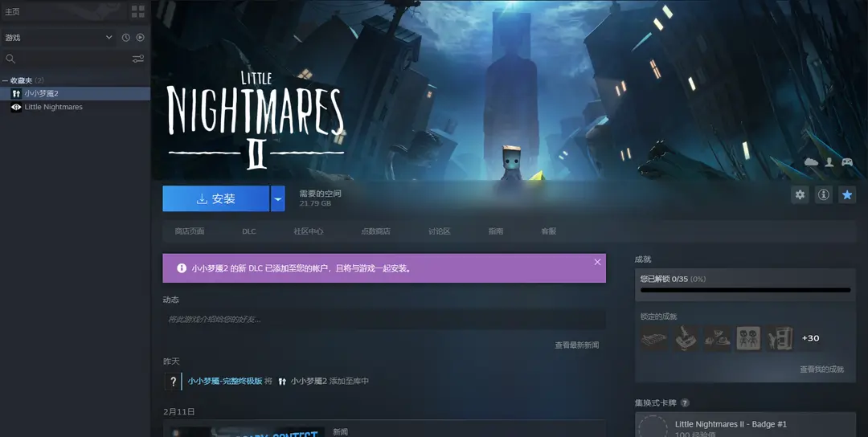Click the single-player person icon on banner

click(829, 162)
